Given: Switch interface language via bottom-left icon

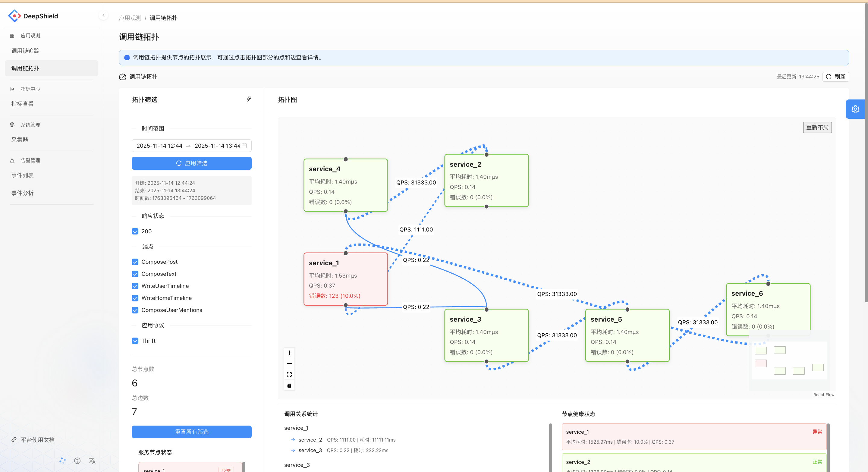Looking at the screenshot, I should coord(92,461).
